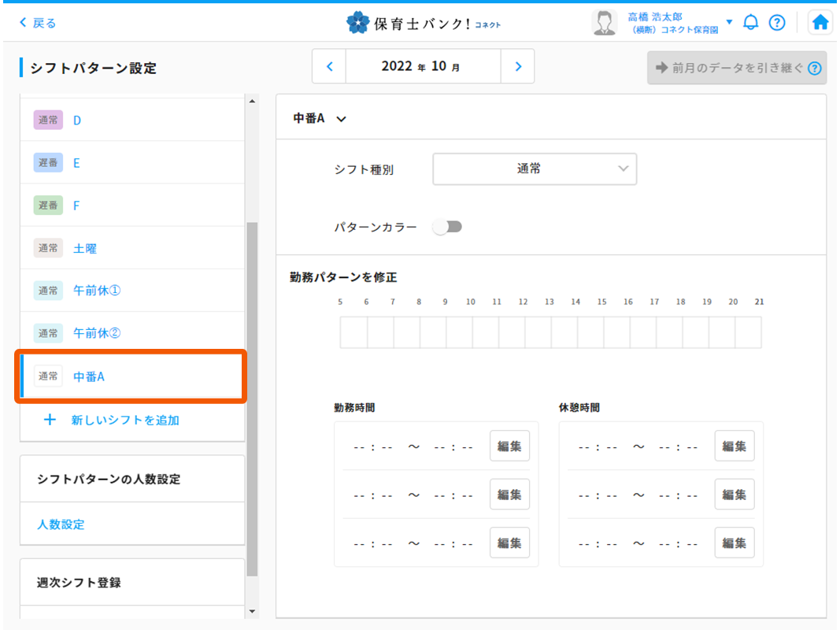Select the 土曜 shift pattern
This screenshot has height=630, width=840.
(x=85, y=248)
